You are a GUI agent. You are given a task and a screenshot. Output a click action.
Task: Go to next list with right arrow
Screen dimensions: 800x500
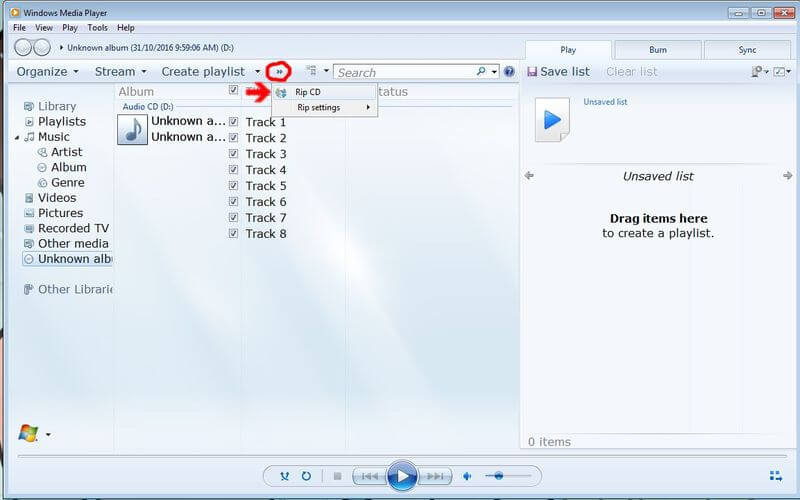tap(787, 176)
